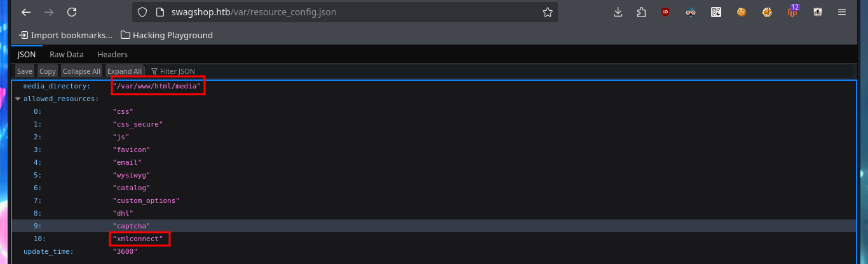Copy the JSON with the Copy button
The image size is (868, 264).
coord(48,71)
